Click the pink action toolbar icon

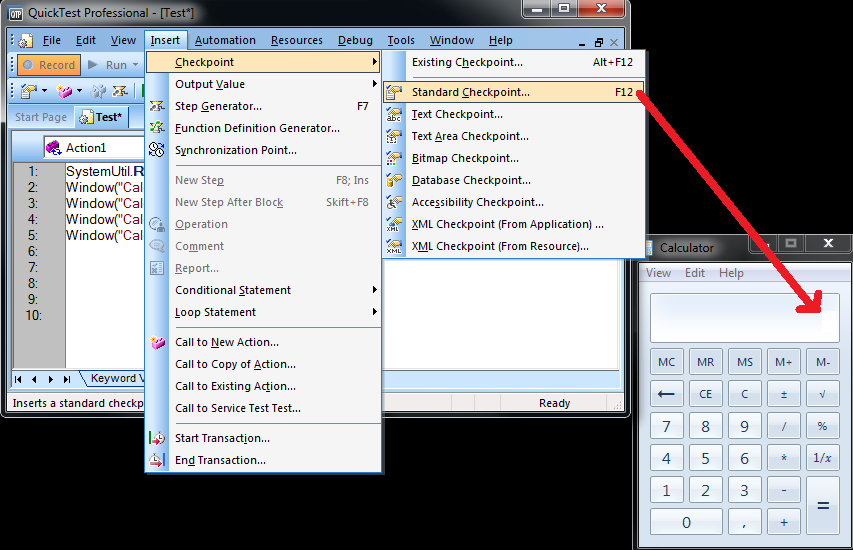pos(65,91)
